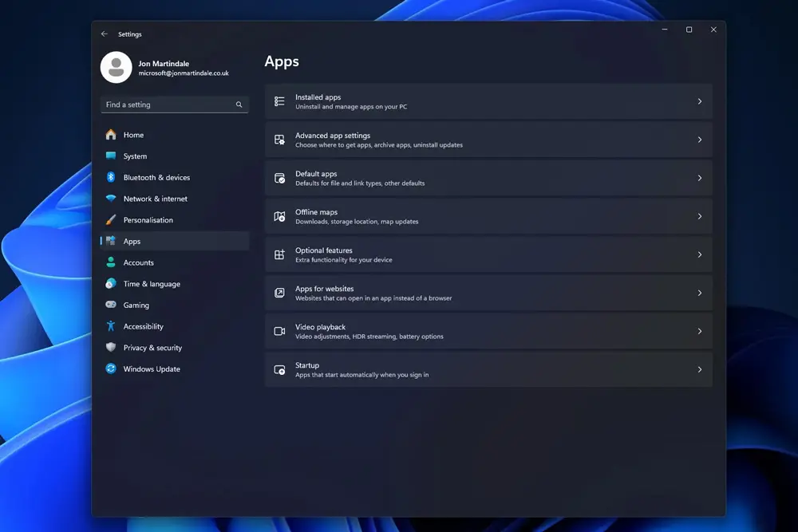The height and width of the screenshot is (532, 798).
Task: Click the Startup icon in the list
Action: coord(279,370)
